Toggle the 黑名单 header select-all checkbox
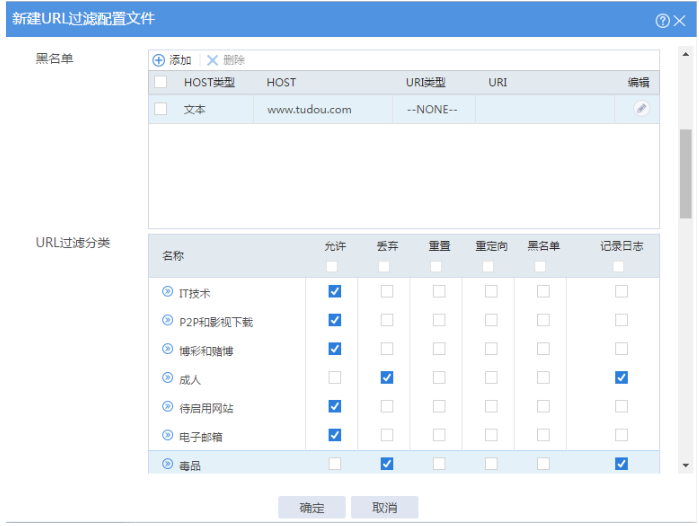Viewport: 699px width, 526px height. (x=540, y=267)
